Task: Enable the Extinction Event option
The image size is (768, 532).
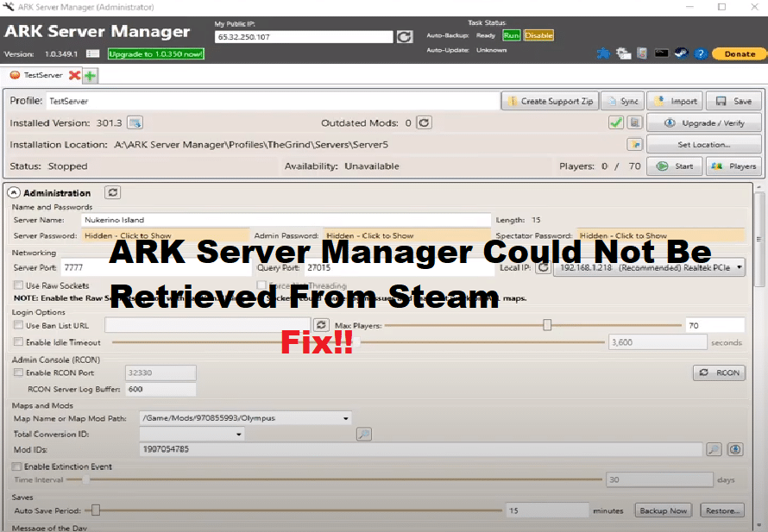Action: click(17, 466)
